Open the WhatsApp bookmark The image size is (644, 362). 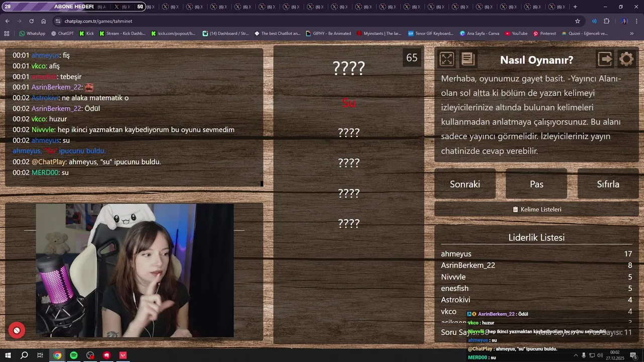(32, 34)
